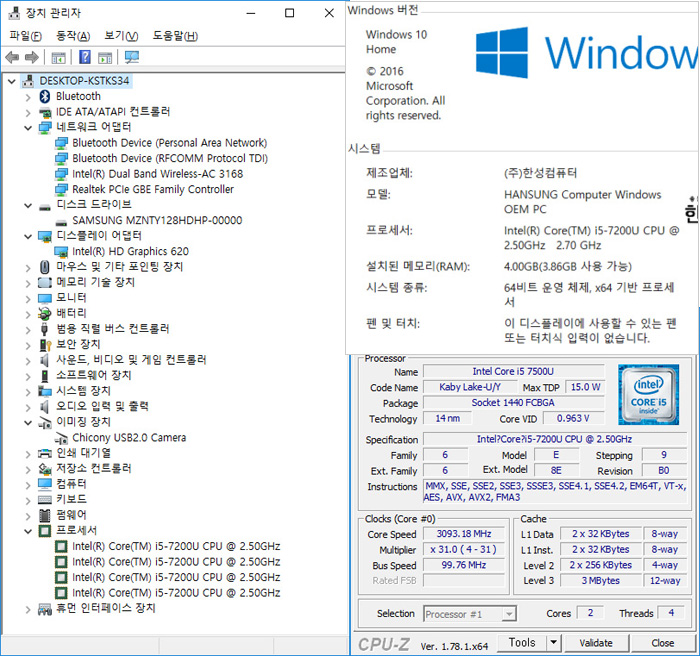Collapse the 디스플레이 어댑터 node
Viewport: 700px width, 657px height.
pos(28,237)
